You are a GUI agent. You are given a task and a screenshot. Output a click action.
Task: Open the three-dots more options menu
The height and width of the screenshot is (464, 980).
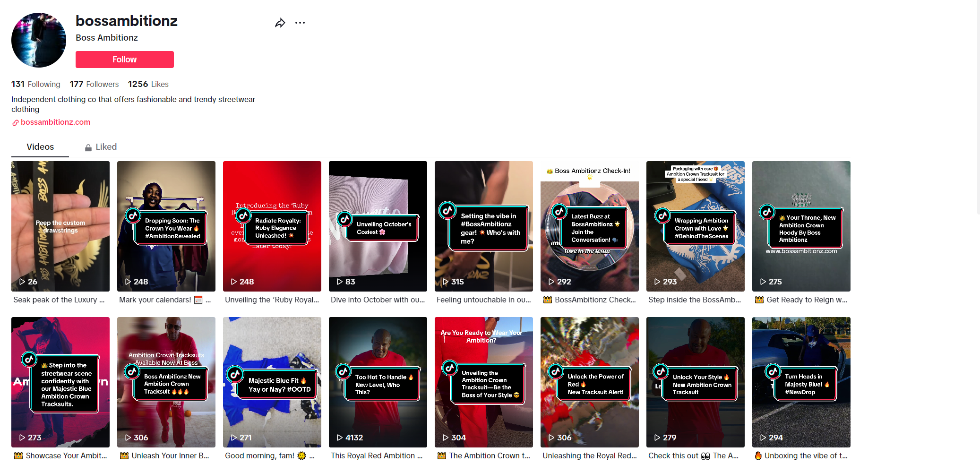[300, 23]
